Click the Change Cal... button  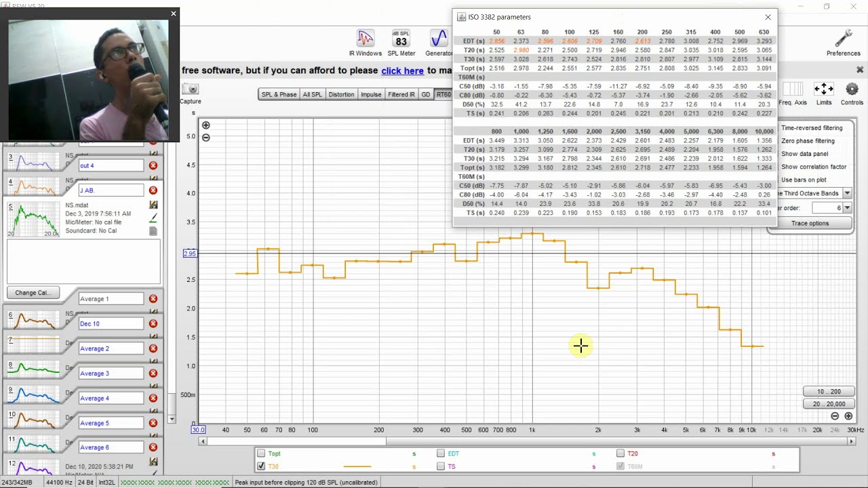(33, 293)
